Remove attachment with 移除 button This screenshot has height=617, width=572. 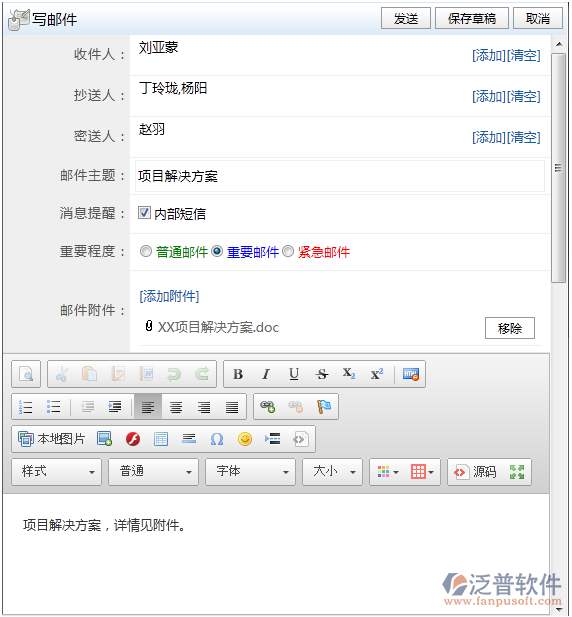click(x=510, y=328)
